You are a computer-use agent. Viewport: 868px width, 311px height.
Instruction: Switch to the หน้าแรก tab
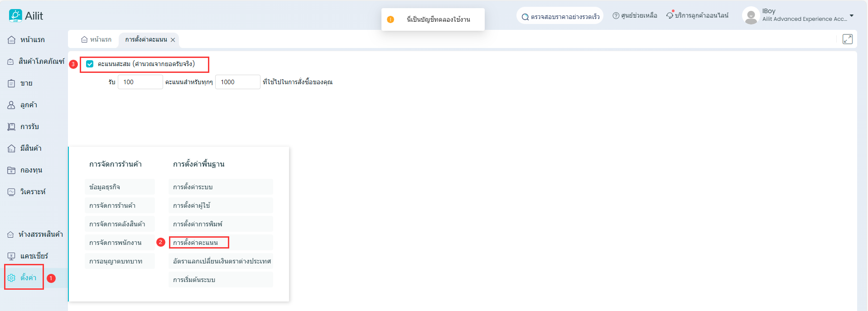96,40
